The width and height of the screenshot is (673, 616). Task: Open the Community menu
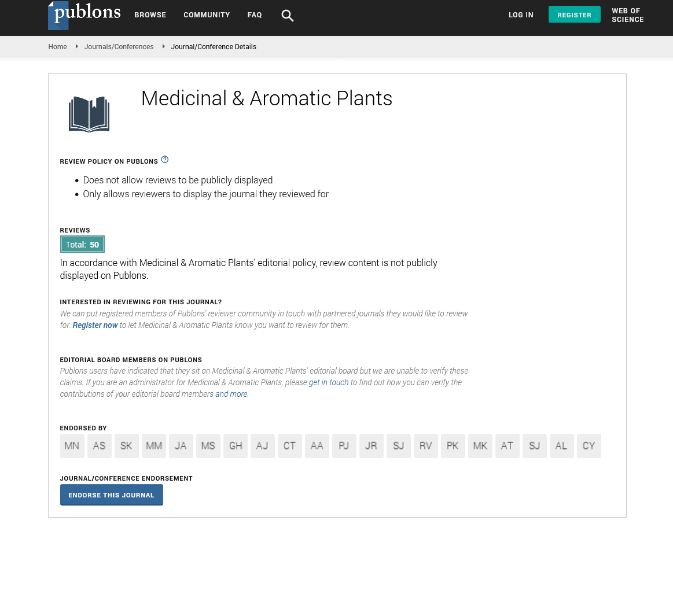(x=207, y=15)
